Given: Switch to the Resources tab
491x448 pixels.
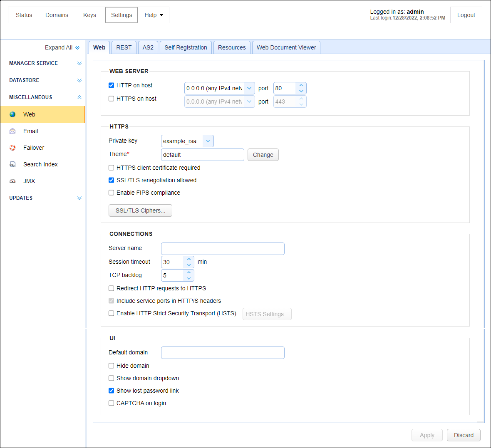Looking at the screenshot, I should pos(232,47).
